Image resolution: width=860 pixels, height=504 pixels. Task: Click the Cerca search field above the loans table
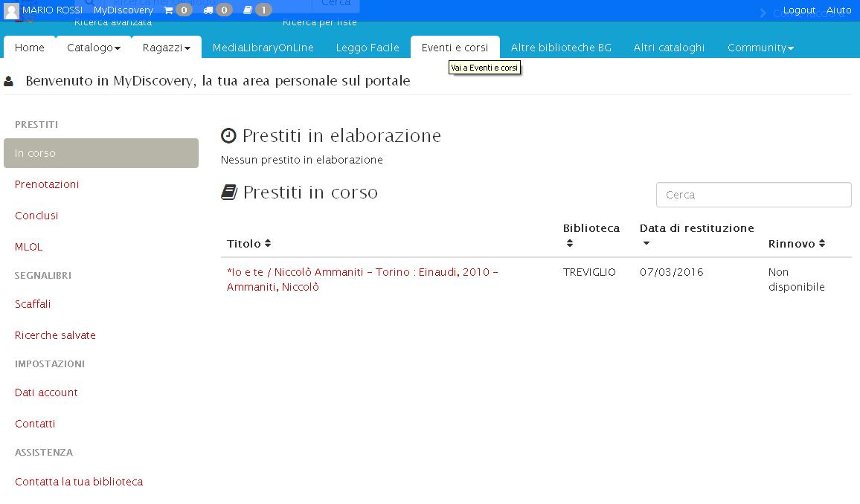[x=753, y=194]
